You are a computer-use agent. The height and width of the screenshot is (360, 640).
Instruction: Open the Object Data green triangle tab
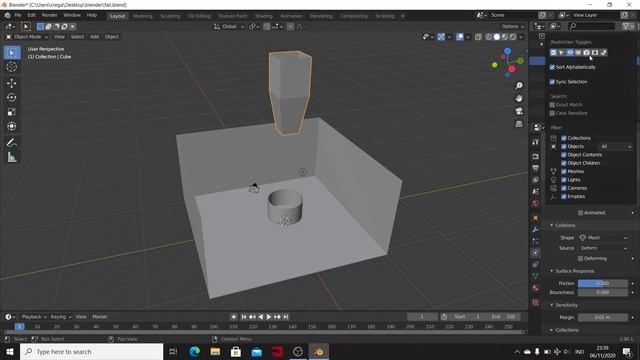[x=536, y=276]
